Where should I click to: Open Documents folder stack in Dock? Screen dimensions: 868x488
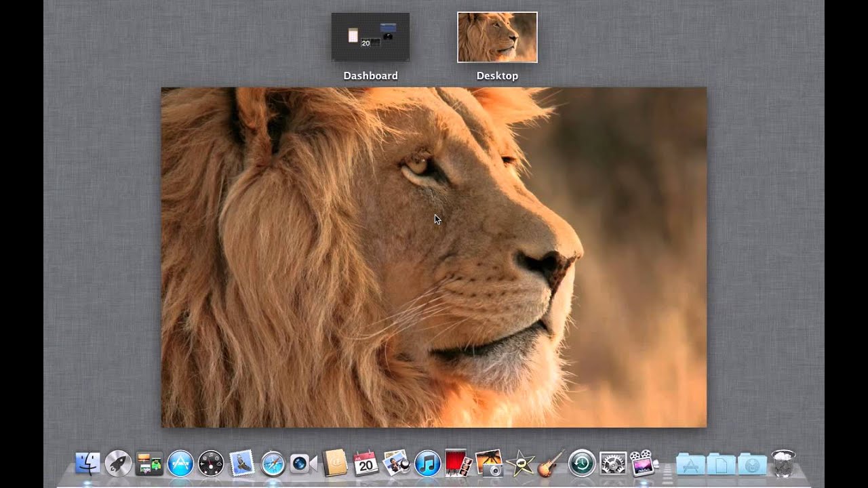[721, 464]
